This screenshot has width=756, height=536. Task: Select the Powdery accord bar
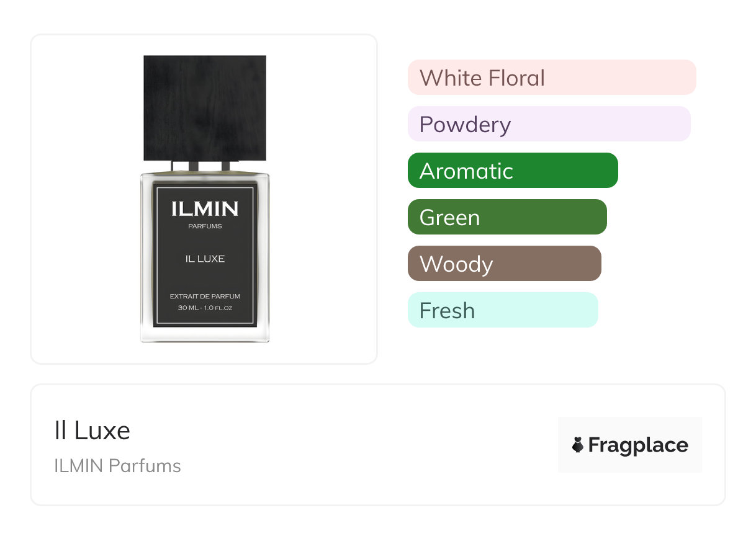[549, 124]
